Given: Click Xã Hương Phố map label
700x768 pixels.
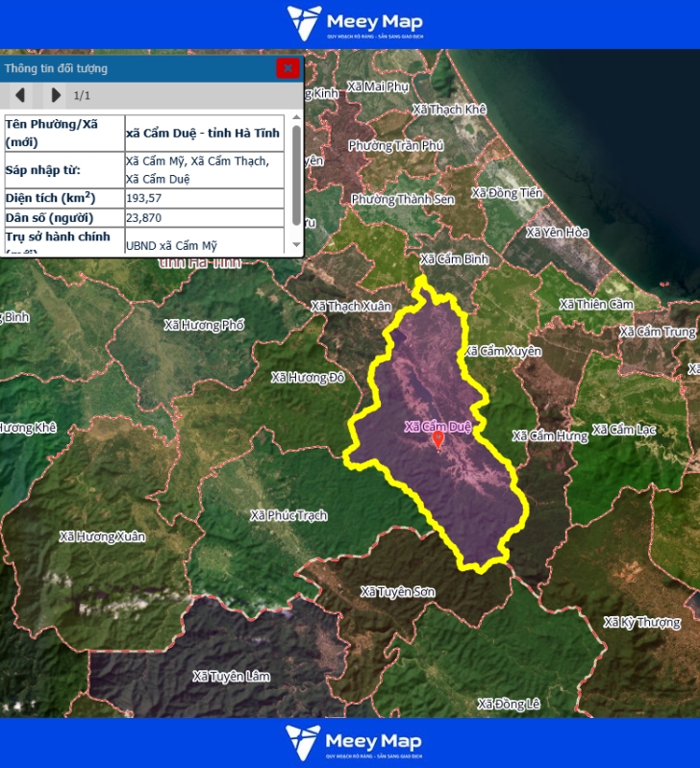Looking at the screenshot, I should tap(204, 325).
